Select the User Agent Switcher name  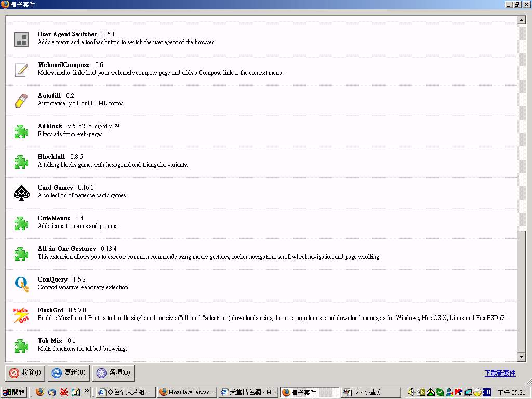point(68,34)
